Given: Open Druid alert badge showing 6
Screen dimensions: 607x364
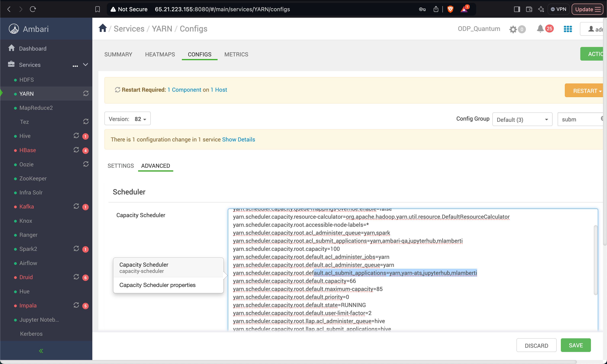Looking at the screenshot, I should tap(85, 278).
